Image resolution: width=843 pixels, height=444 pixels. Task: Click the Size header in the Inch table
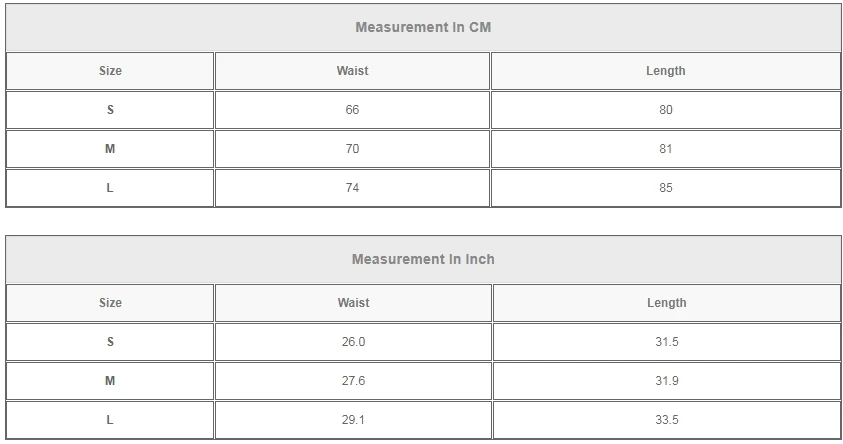tap(110, 303)
